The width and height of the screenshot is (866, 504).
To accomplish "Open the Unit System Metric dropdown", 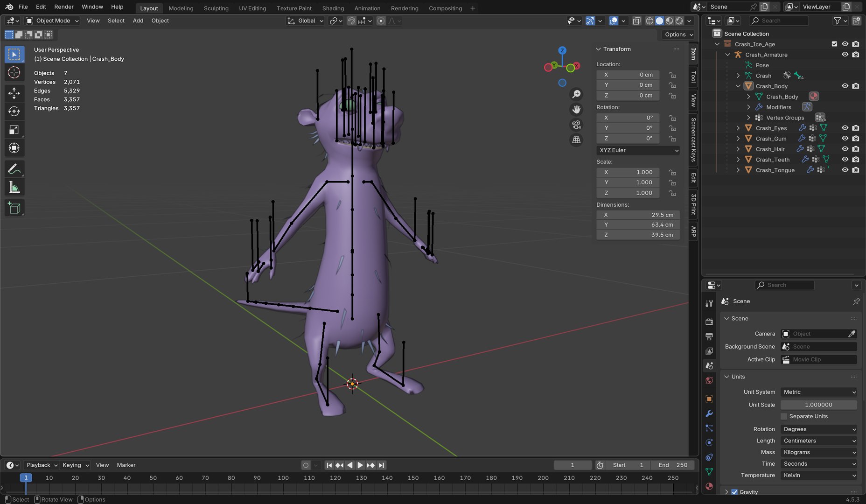I will click(x=819, y=392).
